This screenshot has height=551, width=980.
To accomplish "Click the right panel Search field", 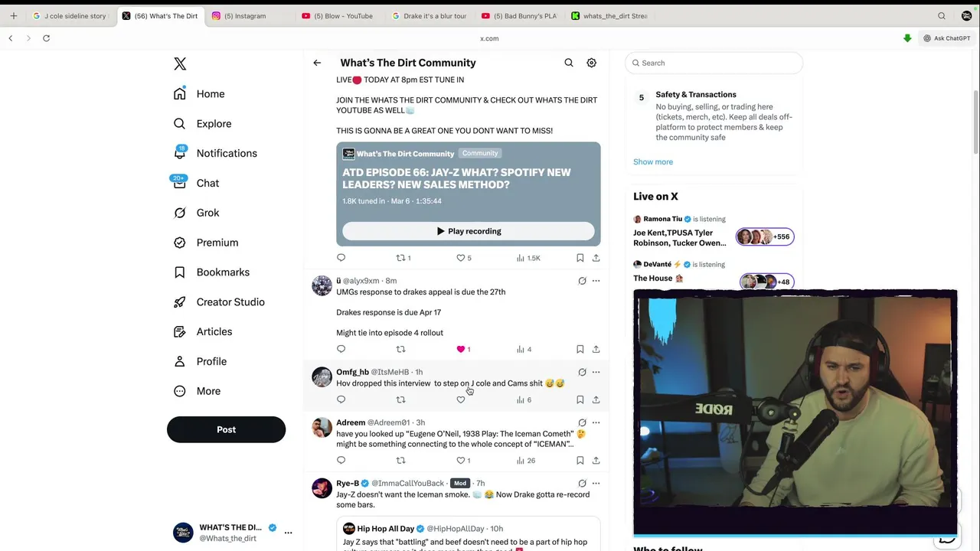I will [x=714, y=63].
